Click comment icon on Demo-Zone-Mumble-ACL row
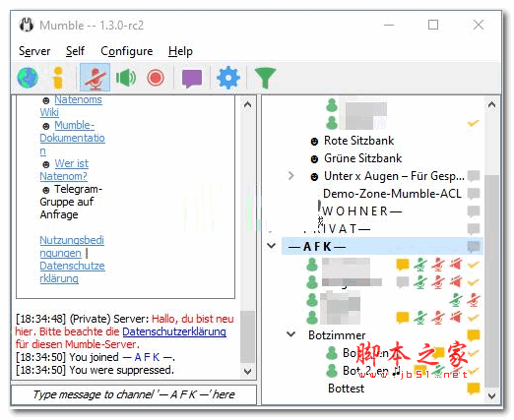The height and width of the screenshot is (420, 514). coord(474,194)
